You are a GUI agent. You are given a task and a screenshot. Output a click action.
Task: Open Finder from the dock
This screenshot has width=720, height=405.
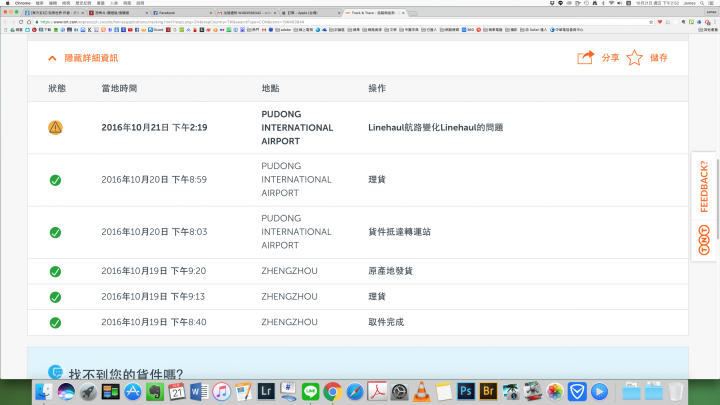(x=44, y=392)
